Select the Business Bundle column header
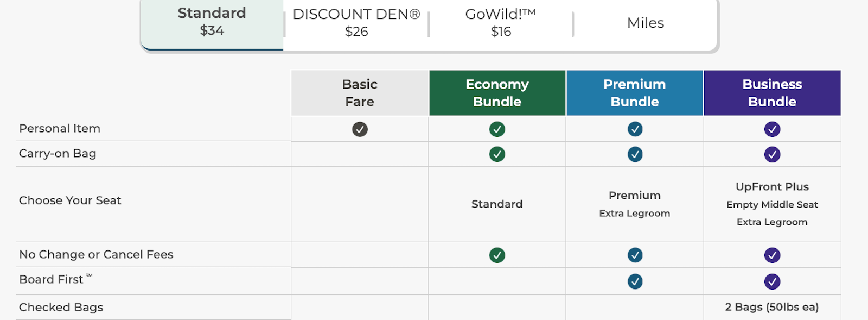The width and height of the screenshot is (868, 320). pos(772,92)
